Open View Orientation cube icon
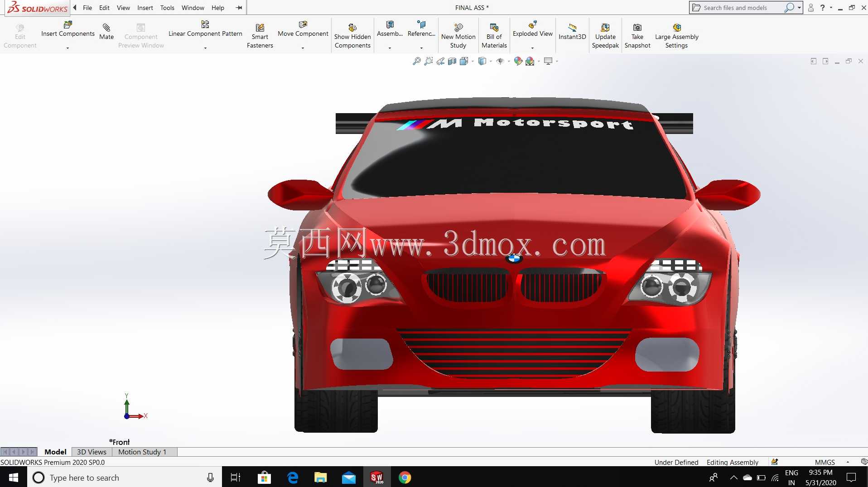Viewport: 868px width, 487px height. [464, 61]
